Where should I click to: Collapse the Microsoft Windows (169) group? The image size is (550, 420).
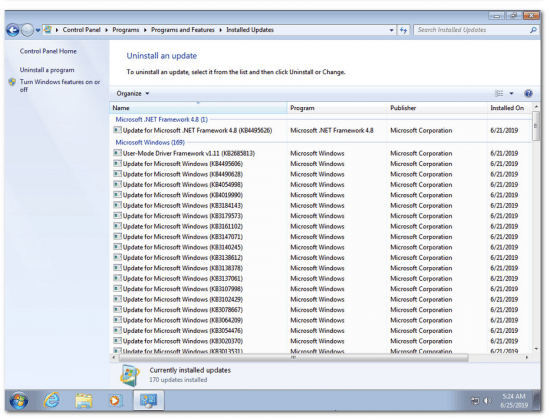(150, 142)
